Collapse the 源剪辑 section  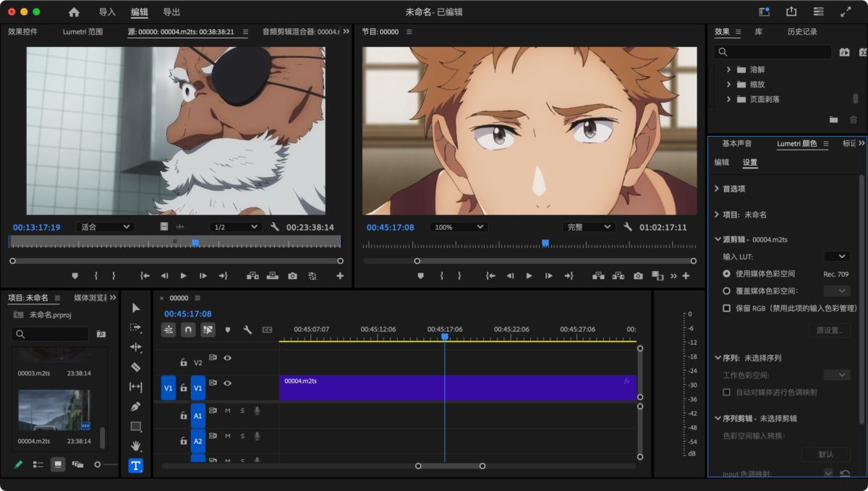716,239
